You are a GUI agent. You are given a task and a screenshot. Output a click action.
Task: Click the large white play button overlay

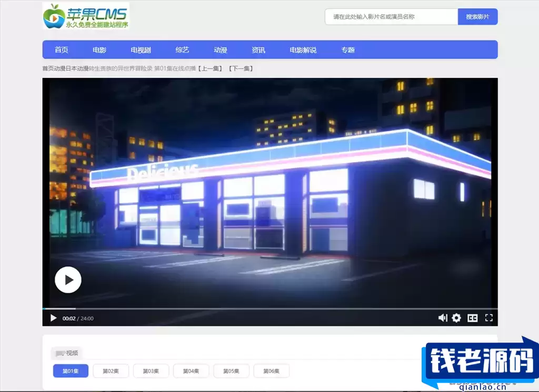tap(68, 279)
